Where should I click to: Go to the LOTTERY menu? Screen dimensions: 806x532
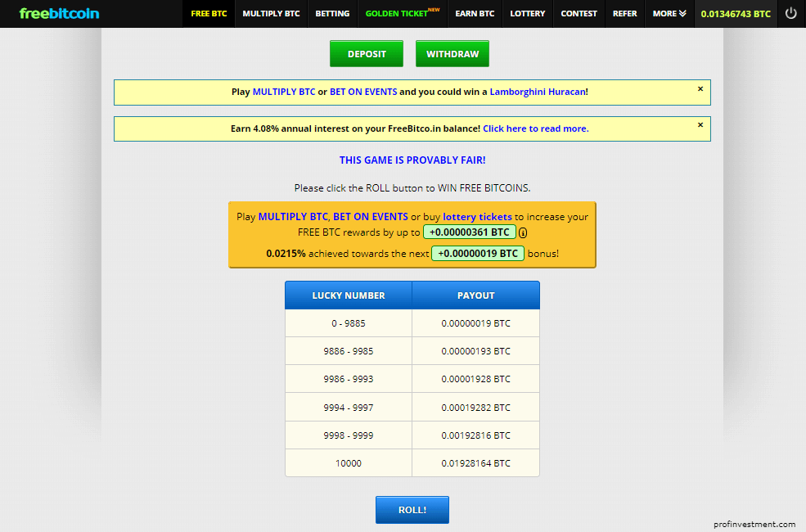coord(528,13)
